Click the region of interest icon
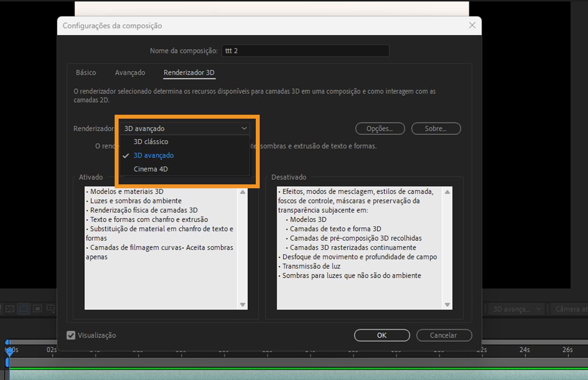 pyautogui.click(x=37, y=308)
